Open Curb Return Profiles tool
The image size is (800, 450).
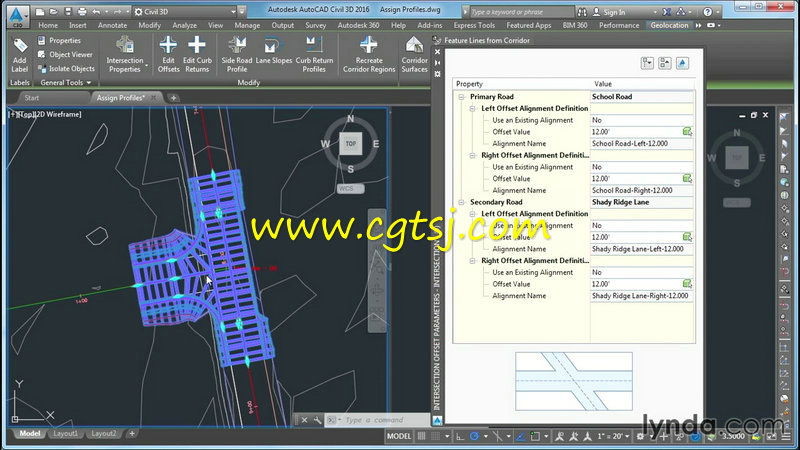point(314,55)
